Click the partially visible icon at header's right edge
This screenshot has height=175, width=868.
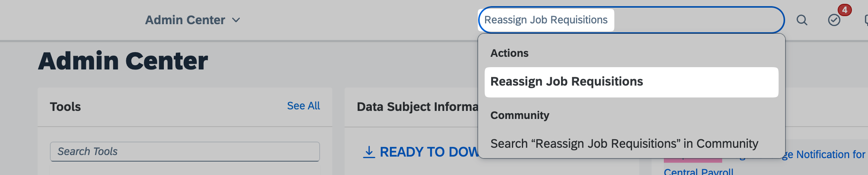coord(866,20)
